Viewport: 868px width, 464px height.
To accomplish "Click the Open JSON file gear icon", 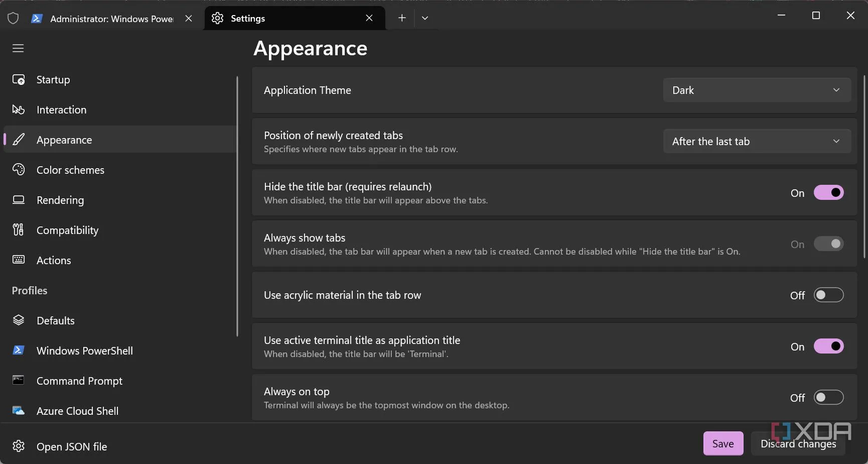I will tap(19, 446).
